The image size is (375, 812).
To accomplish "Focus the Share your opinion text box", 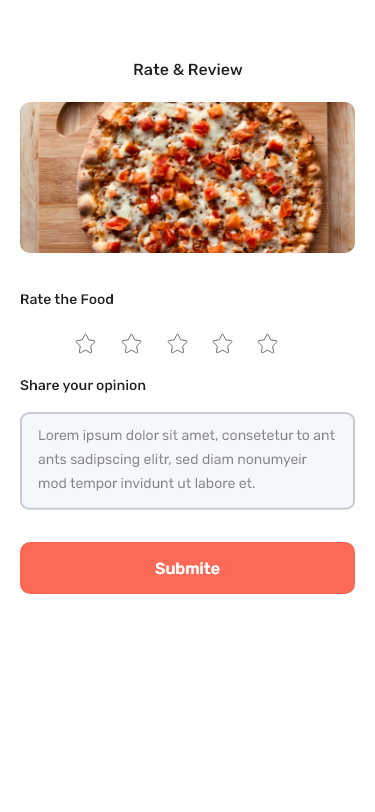I will (x=188, y=461).
